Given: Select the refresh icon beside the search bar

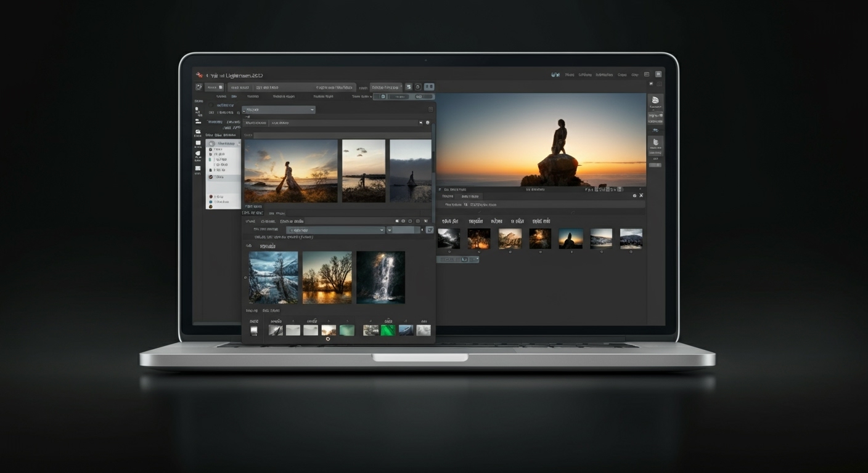Looking at the screenshot, I should click(428, 123).
